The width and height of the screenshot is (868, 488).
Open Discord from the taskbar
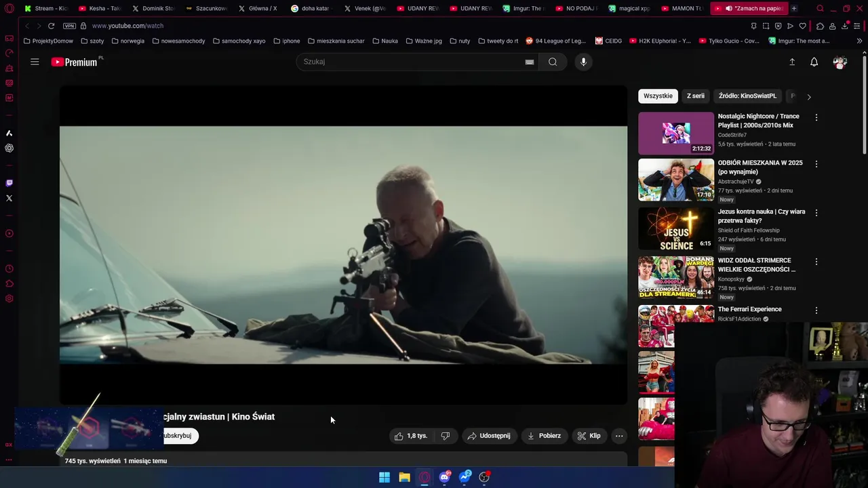coord(444,477)
